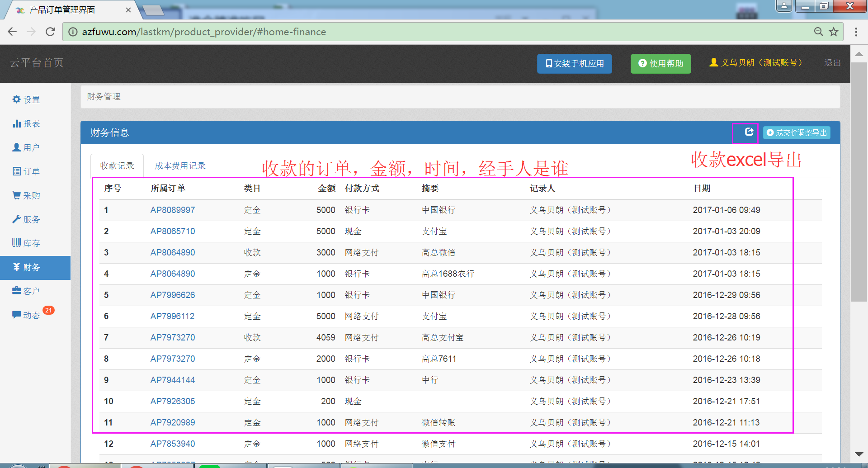Click the zoom magnifier icon in address bar
Image resolution: width=868 pixels, height=468 pixels.
click(x=818, y=32)
